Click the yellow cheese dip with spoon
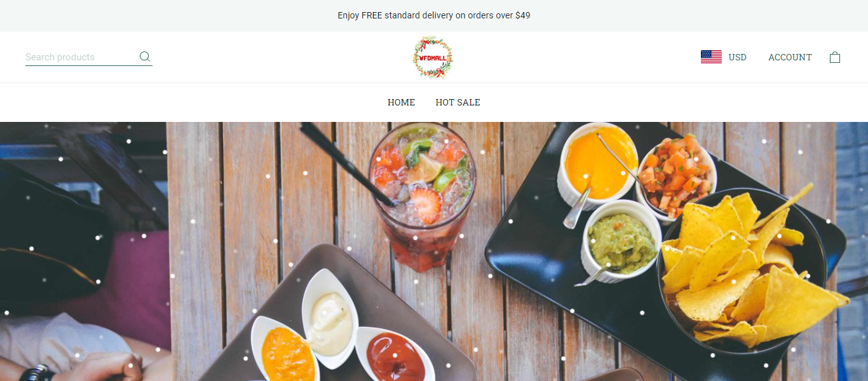Image resolution: width=868 pixels, height=381 pixels. pos(598,166)
